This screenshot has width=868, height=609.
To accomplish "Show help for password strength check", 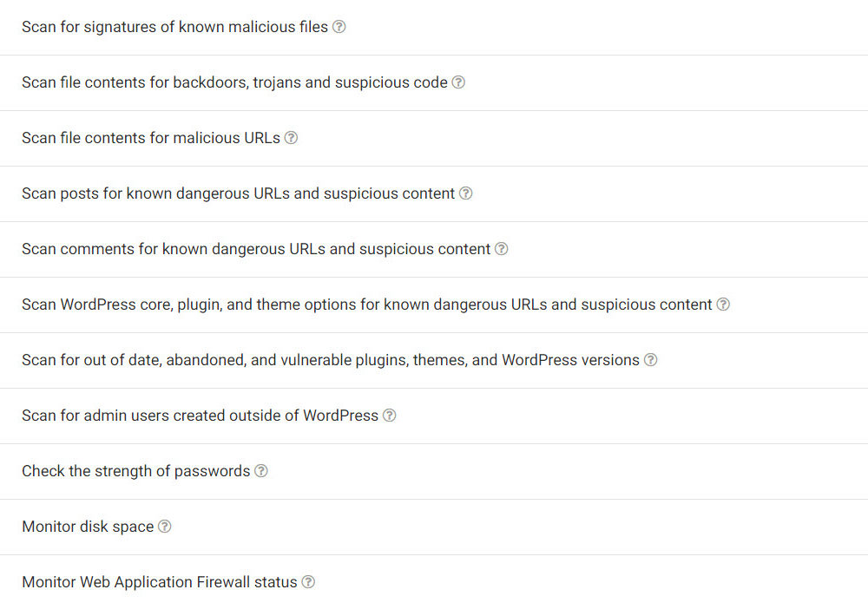I will click(x=261, y=471).
